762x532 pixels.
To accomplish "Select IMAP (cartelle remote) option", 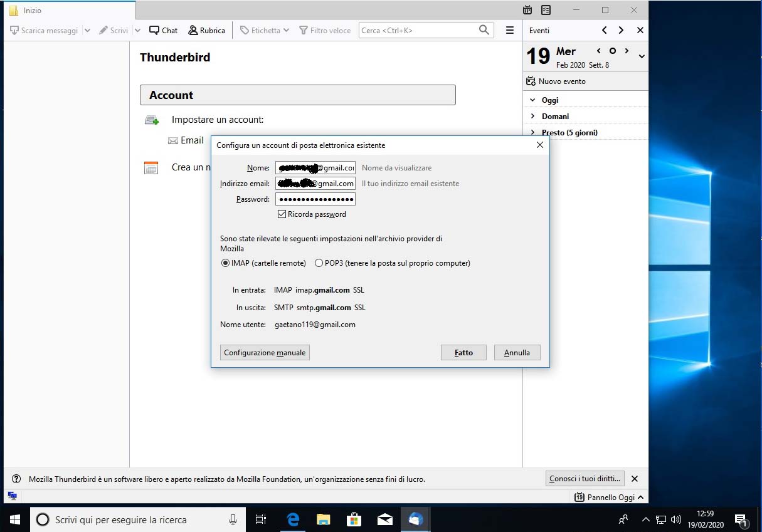I will (x=225, y=263).
